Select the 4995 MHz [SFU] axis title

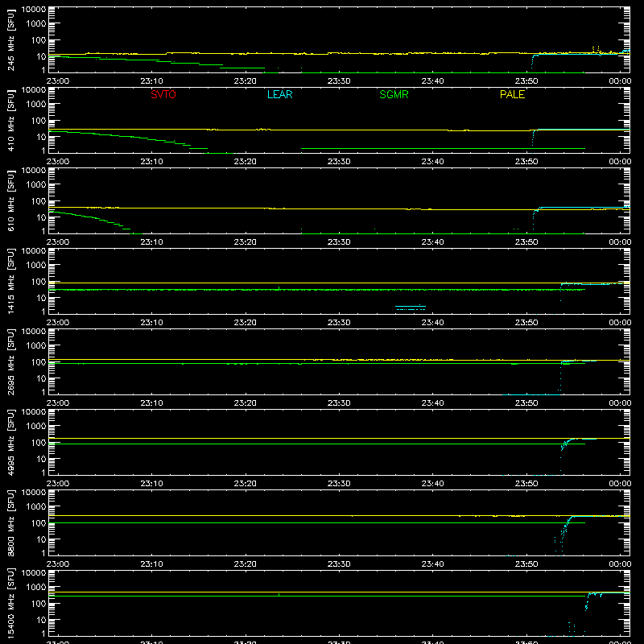11,442
